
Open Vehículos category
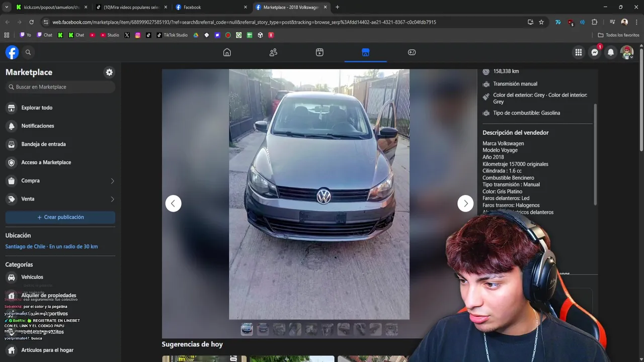tap(60, 277)
